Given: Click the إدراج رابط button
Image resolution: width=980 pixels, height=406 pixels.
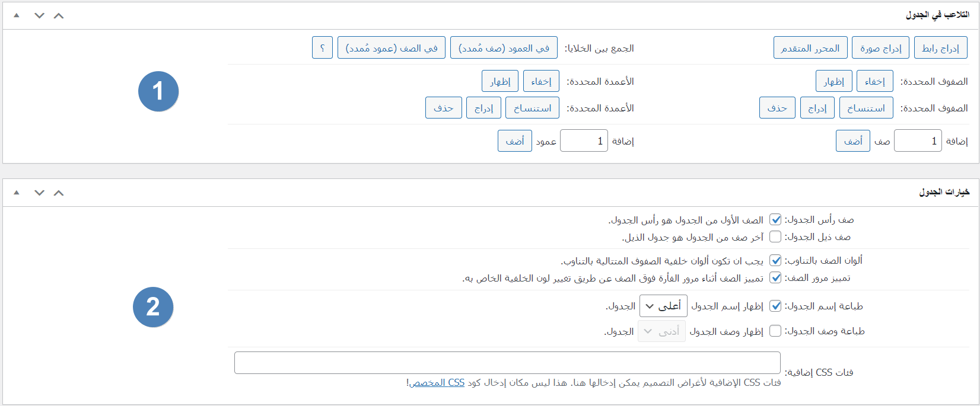Looking at the screenshot, I should pos(940,48).
